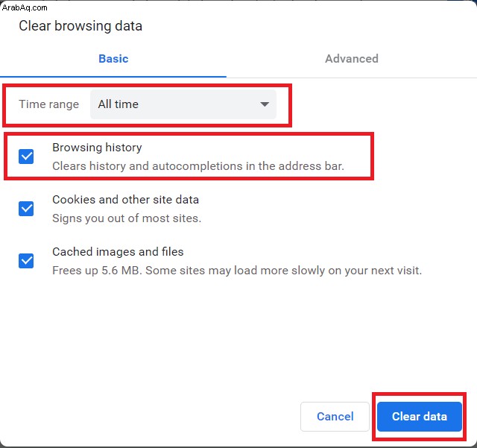Click the Cookies and other site data label
This screenshot has height=448, width=477.
point(125,200)
